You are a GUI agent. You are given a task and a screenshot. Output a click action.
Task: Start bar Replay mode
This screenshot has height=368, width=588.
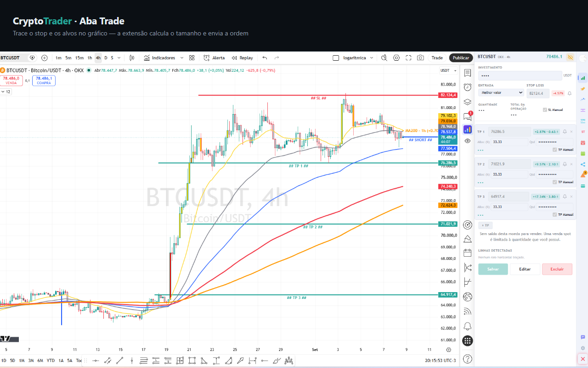(242, 58)
